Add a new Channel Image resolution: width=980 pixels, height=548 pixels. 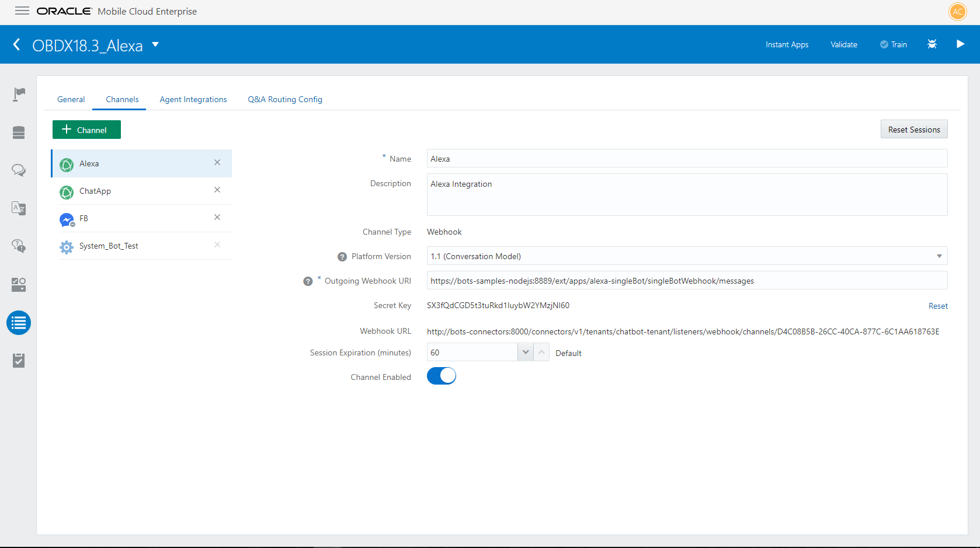click(x=86, y=130)
